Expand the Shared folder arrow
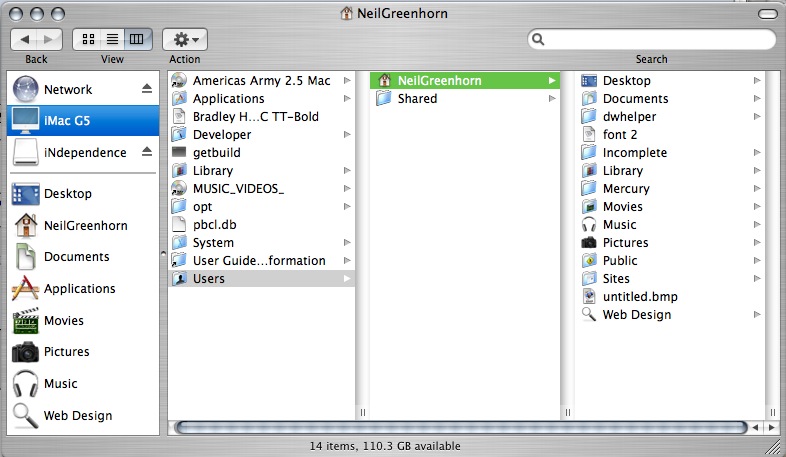Viewport: 786px width, 457px height. [552, 98]
